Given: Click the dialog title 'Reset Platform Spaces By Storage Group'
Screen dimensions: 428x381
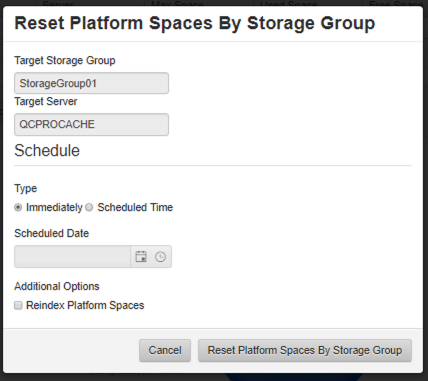Looking at the screenshot, I should point(195,23).
